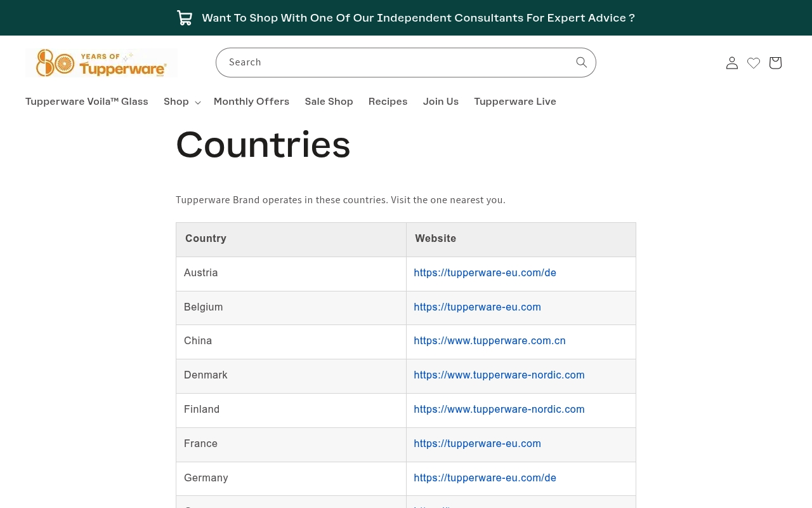Open the shopping cart bag icon
This screenshot has height=508, width=812.
point(775,63)
